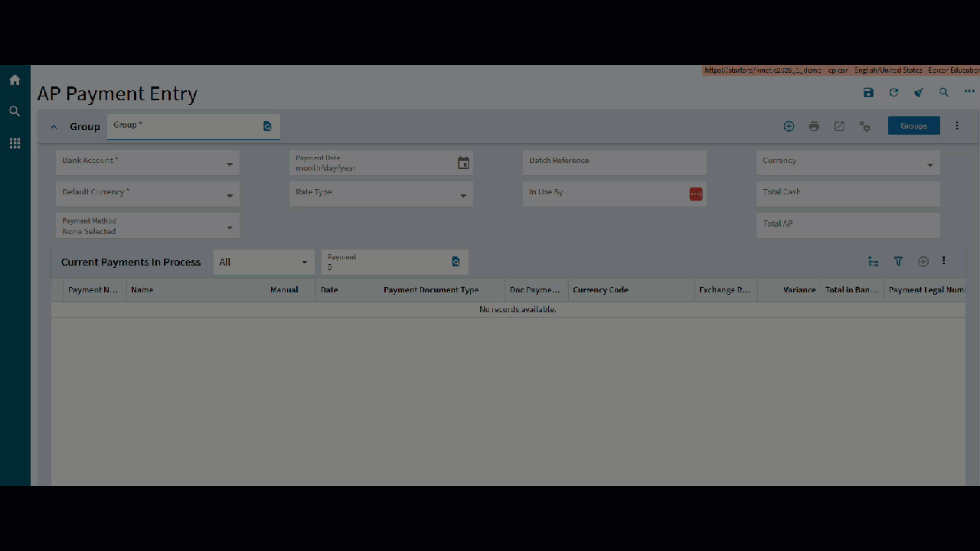Open the Home icon in sidebar

(x=15, y=80)
